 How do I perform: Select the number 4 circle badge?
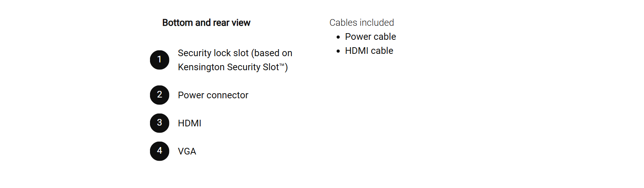pyautogui.click(x=159, y=151)
